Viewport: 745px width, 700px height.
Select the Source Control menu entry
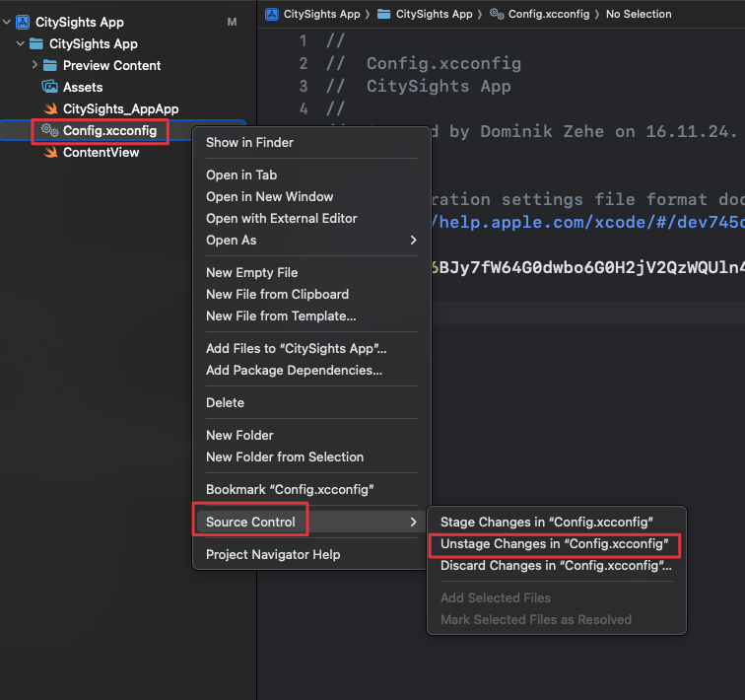[311, 522]
